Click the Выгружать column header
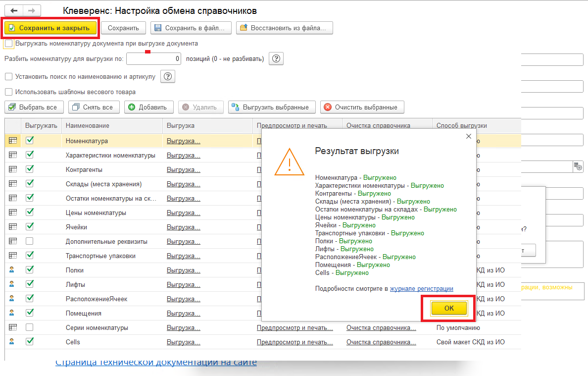Viewport: 588px width, 376px height. pyautogui.click(x=41, y=126)
